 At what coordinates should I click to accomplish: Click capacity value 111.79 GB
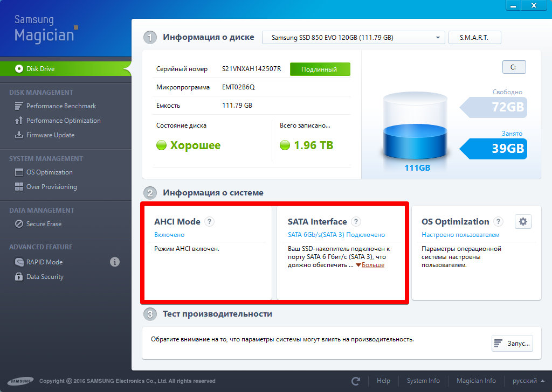click(x=237, y=106)
